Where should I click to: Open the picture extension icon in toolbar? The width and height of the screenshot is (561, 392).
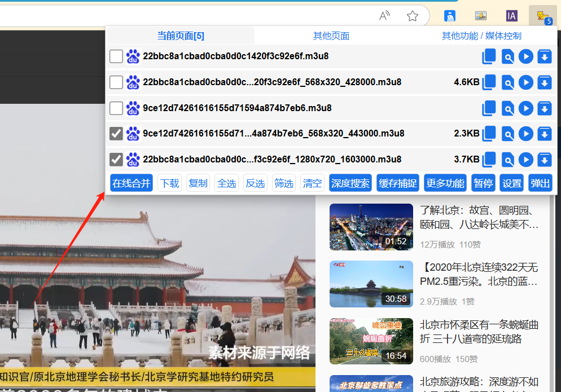(x=480, y=16)
